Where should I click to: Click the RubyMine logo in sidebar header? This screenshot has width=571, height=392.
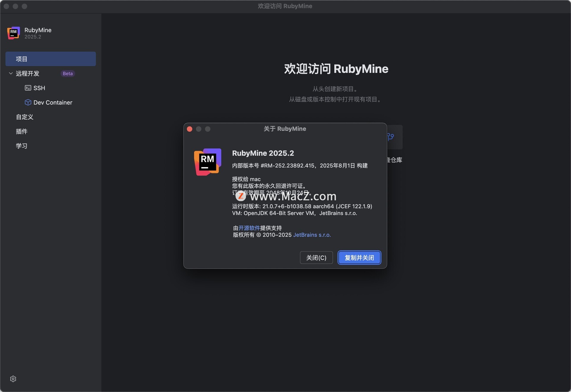pos(13,33)
